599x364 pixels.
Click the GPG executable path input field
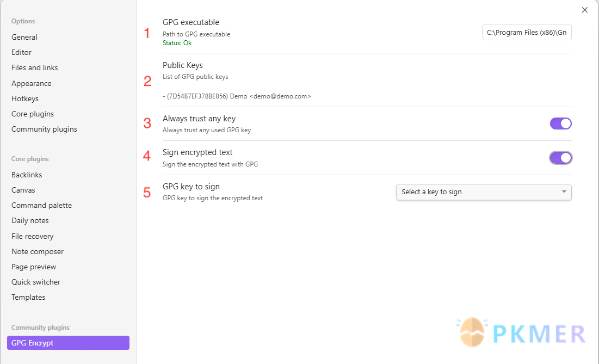click(x=527, y=33)
